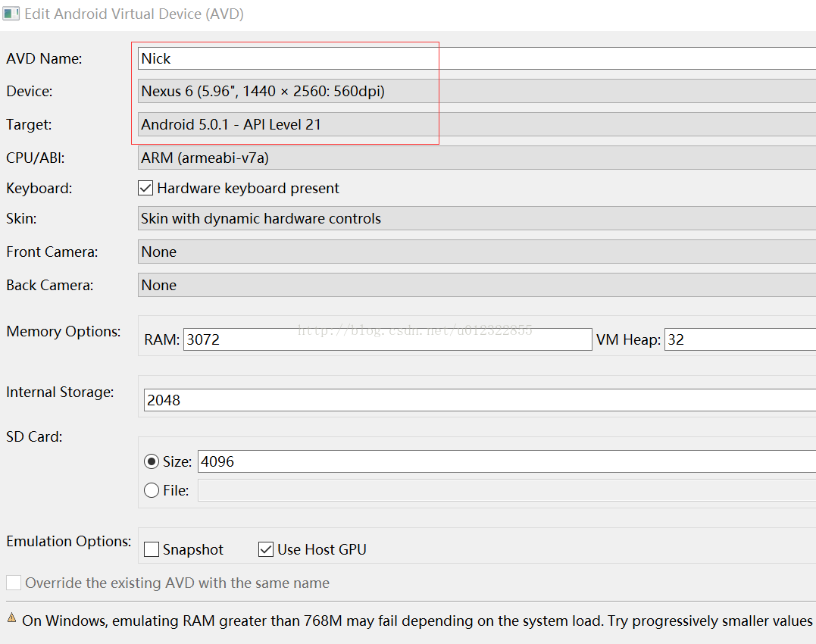The image size is (816, 644).
Task: Click the AVD Name field containing Nick
Action: (x=477, y=58)
